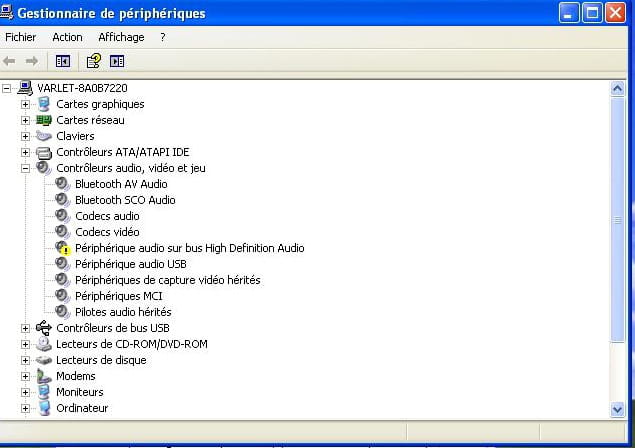Screen dimensions: 635x448
Task: Open the Properties help toolbar icon
Action: pyautogui.click(x=94, y=61)
